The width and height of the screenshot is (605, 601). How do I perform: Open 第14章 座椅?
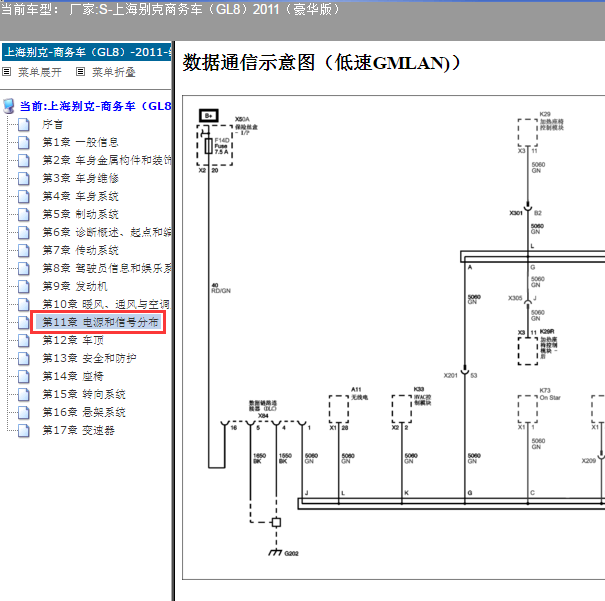pyautogui.click(x=73, y=376)
